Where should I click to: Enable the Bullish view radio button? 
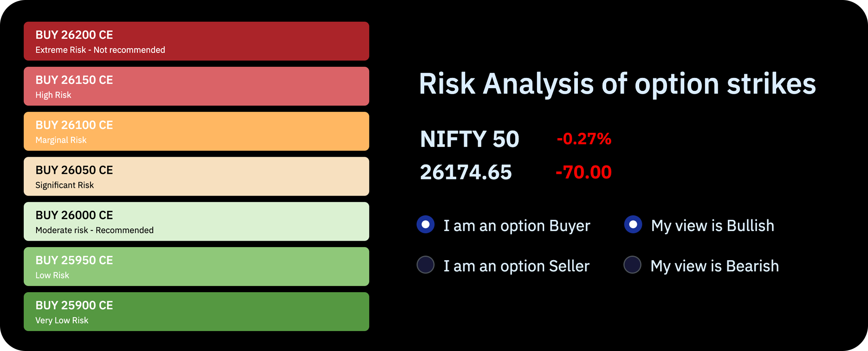click(633, 224)
